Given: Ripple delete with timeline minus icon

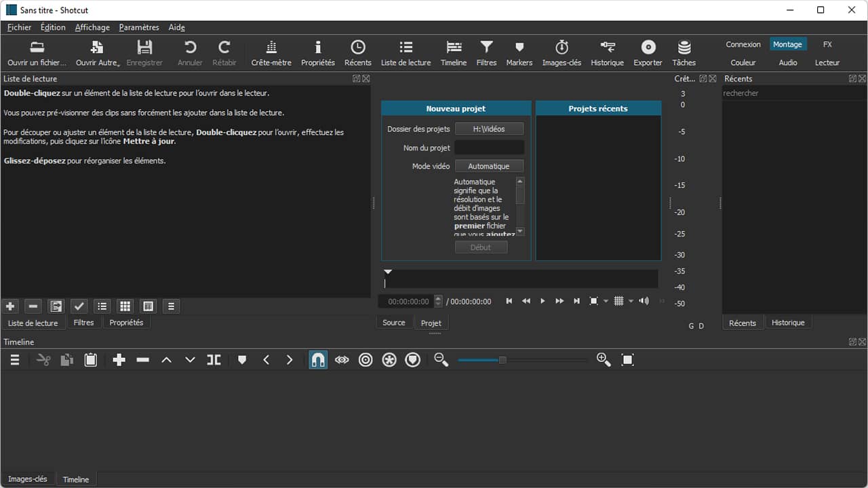Looking at the screenshot, I should point(142,360).
